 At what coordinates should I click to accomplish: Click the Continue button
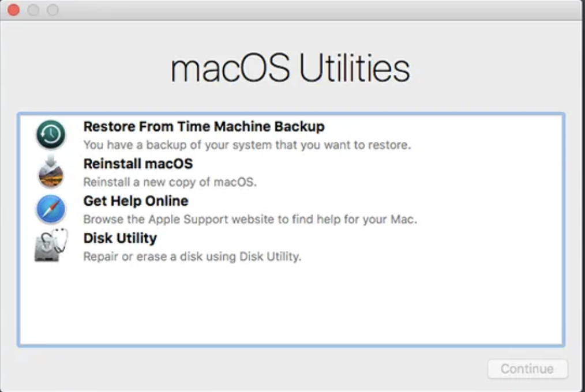click(x=527, y=369)
